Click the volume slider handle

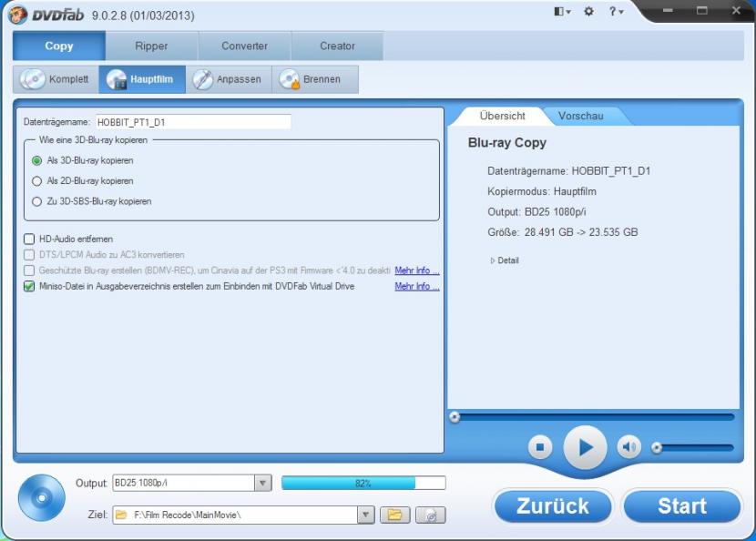pos(656,448)
